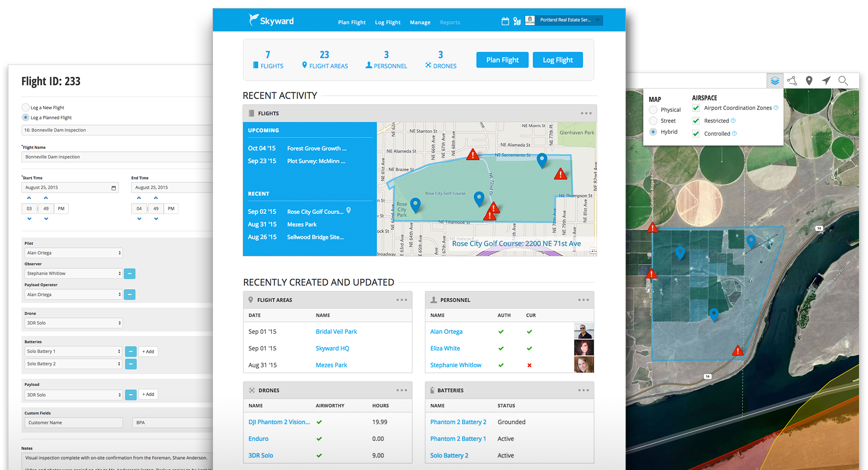868x470 pixels.
Task: Select the Street map radio button
Action: 653,120
